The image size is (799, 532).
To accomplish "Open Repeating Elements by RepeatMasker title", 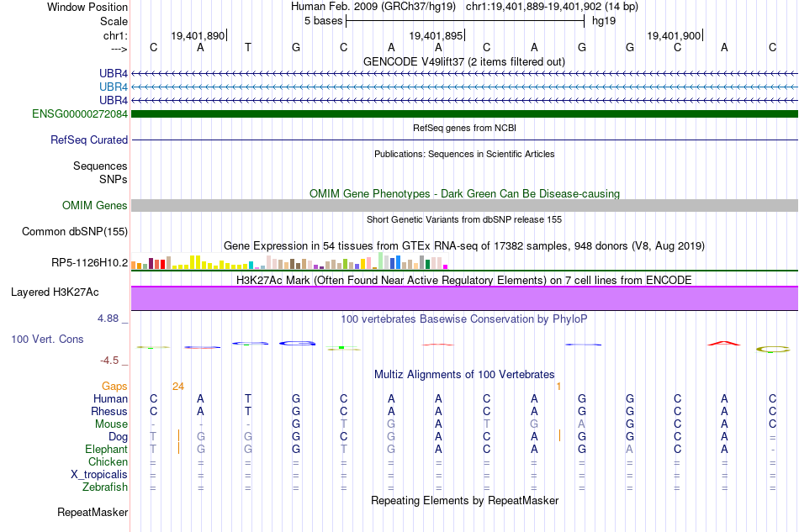I will click(464, 500).
